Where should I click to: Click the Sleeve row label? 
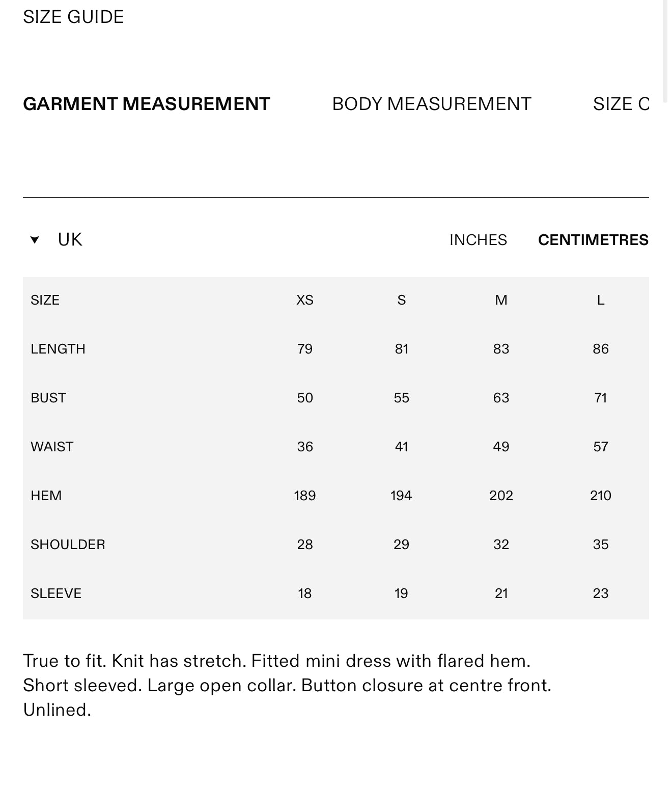56,593
